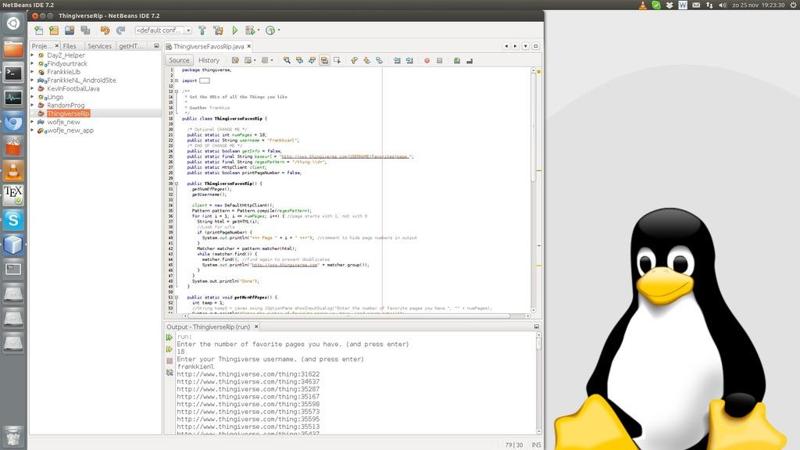Open the Terminal from the Ubuntu launcher
Image resolution: width=800 pixels, height=450 pixels.
[13, 73]
